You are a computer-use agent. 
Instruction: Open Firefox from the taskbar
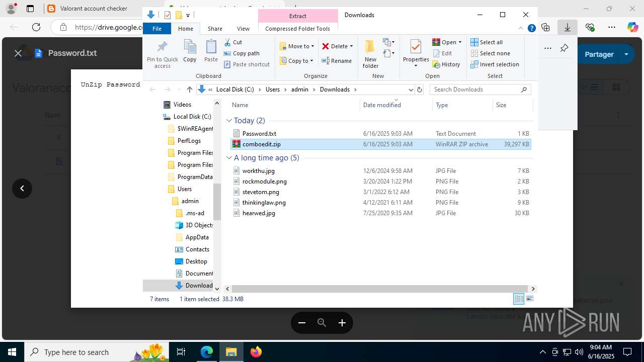pyautogui.click(x=256, y=352)
